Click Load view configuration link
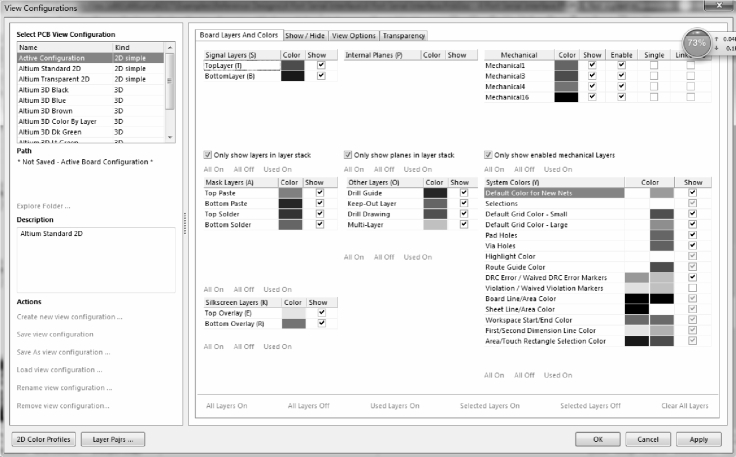The width and height of the screenshot is (736, 457). [59, 370]
